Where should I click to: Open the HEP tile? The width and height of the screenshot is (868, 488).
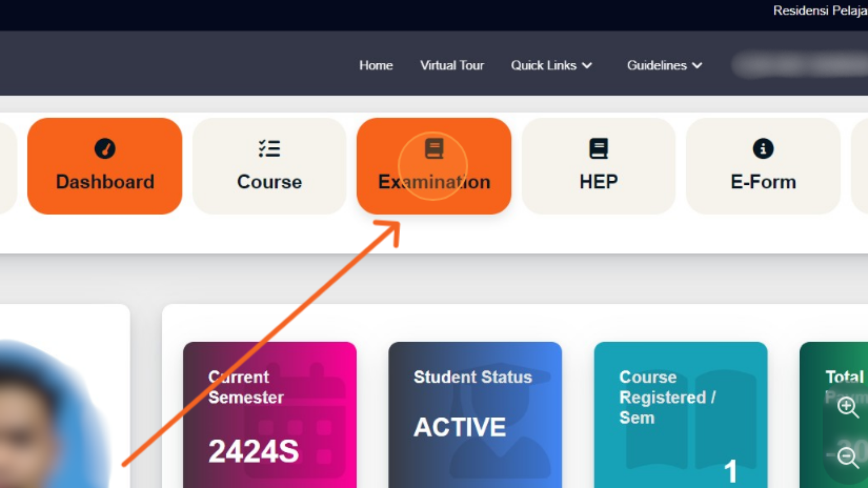599,166
